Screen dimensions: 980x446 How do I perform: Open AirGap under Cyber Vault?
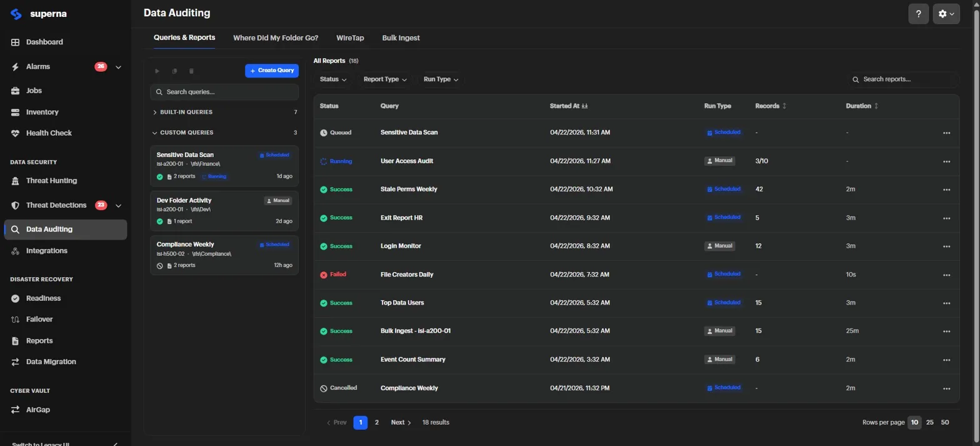pyautogui.click(x=66, y=410)
